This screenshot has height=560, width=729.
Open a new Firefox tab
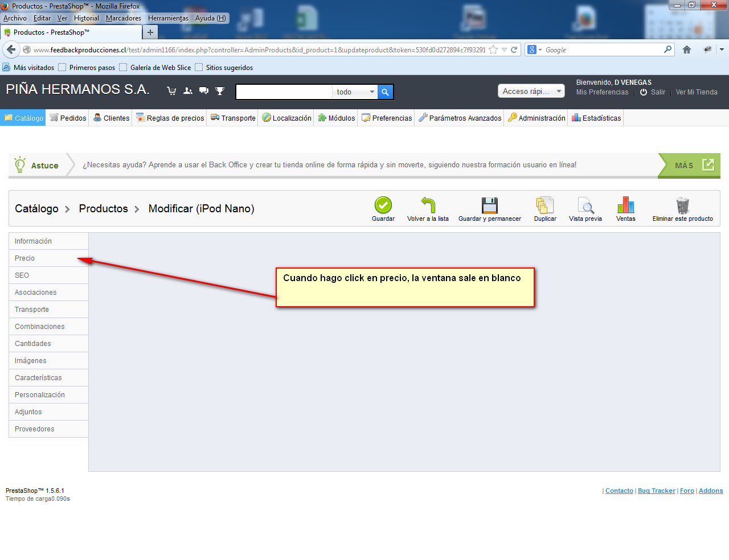click(x=150, y=32)
